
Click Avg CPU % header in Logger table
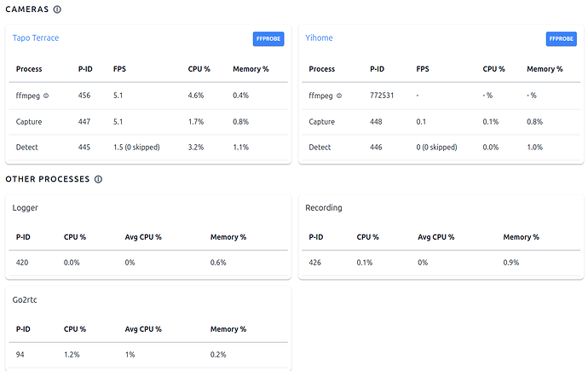tap(142, 237)
